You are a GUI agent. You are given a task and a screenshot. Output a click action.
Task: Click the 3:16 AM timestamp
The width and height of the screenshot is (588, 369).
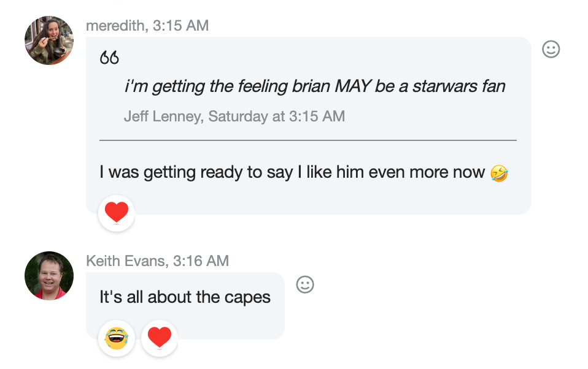click(x=201, y=261)
